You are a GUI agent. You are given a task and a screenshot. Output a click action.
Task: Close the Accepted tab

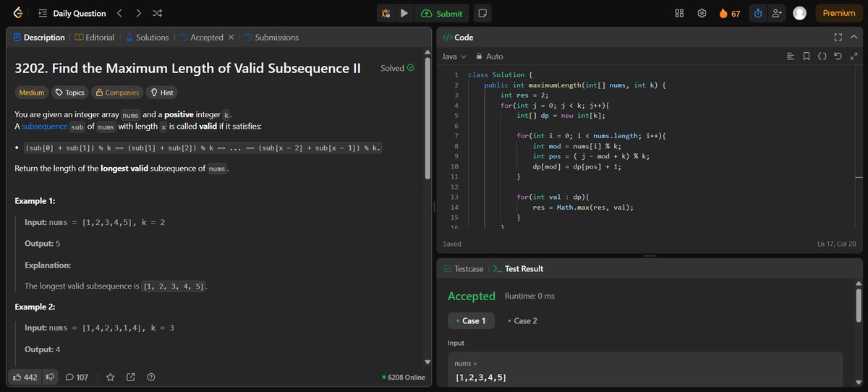click(231, 38)
